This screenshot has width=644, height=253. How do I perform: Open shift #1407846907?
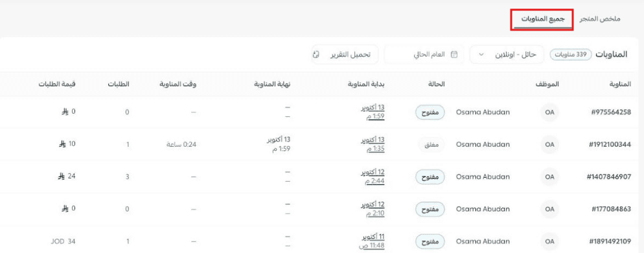(x=608, y=177)
